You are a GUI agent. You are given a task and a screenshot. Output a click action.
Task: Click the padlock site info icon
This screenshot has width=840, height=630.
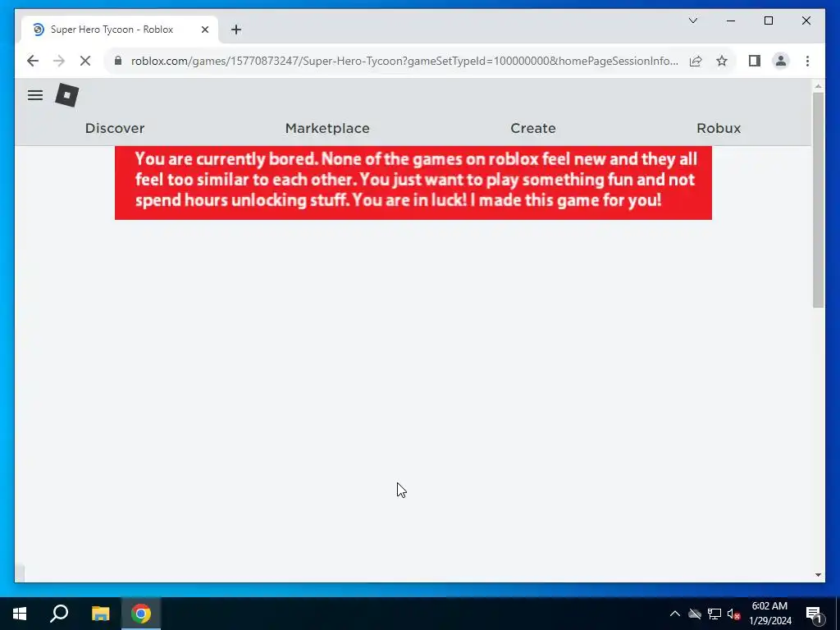pyautogui.click(x=118, y=61)
